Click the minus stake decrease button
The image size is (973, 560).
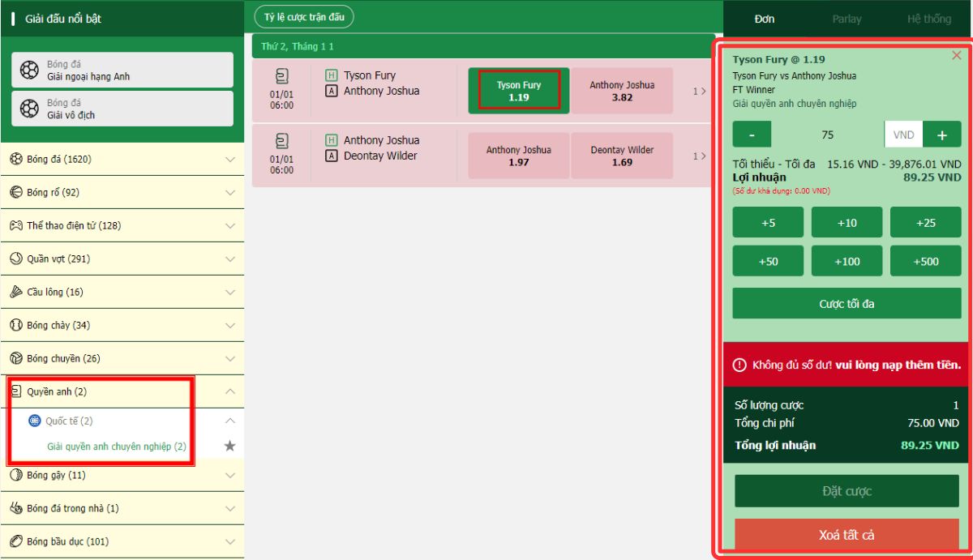[x=752, y=135]
